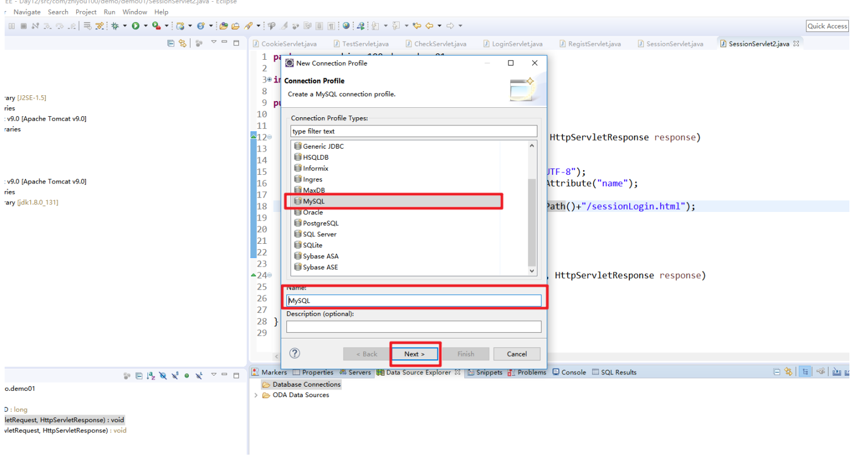The height and width of the screenshot is (461, 868).
Task: Click the Last Edit Location arrow icon
Action: coord(416,26)
